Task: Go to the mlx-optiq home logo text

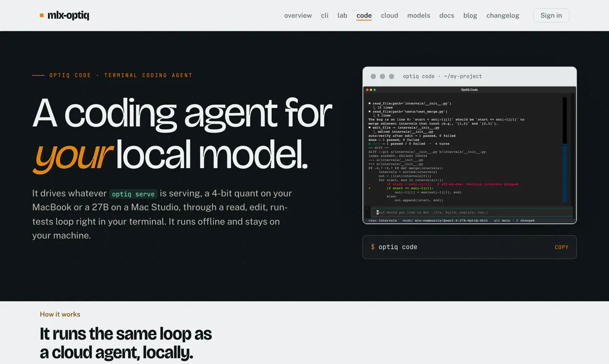Action: click(x=68, y=15)
